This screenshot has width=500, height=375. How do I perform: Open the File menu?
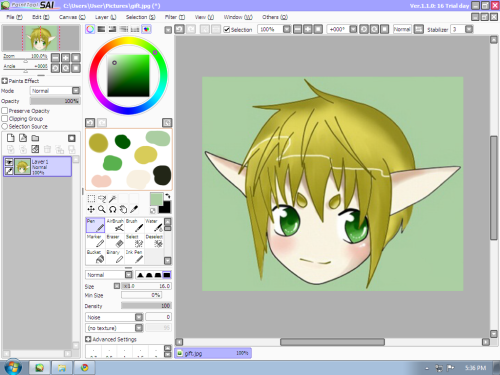14,17
